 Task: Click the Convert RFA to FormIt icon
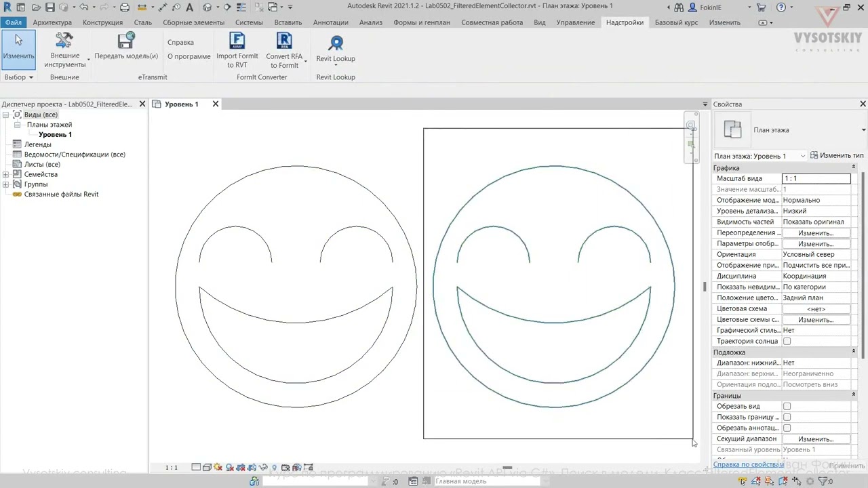[284, 41]
